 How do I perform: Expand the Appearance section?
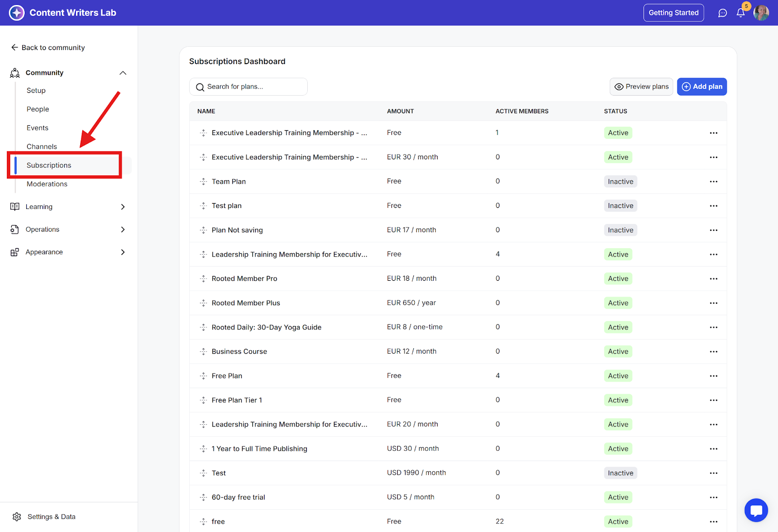coord(123,252)
